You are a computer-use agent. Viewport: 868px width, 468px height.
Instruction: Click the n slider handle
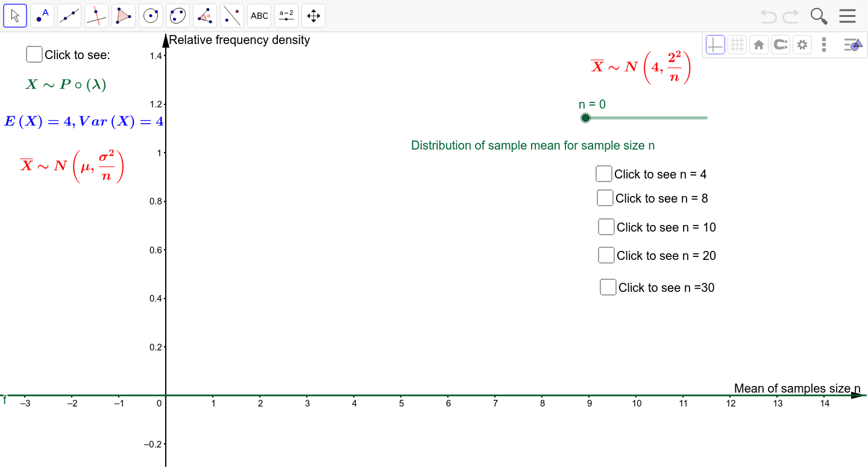coord(585,118)
